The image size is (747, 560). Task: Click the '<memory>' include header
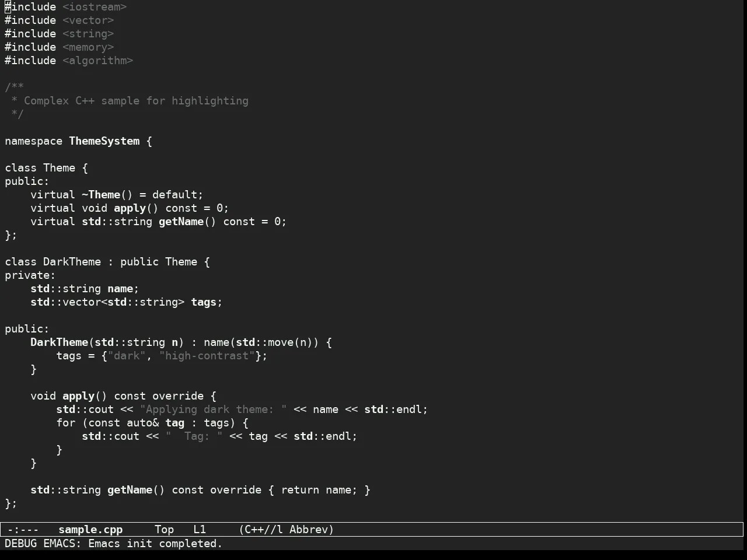click(x=88, y=47)
